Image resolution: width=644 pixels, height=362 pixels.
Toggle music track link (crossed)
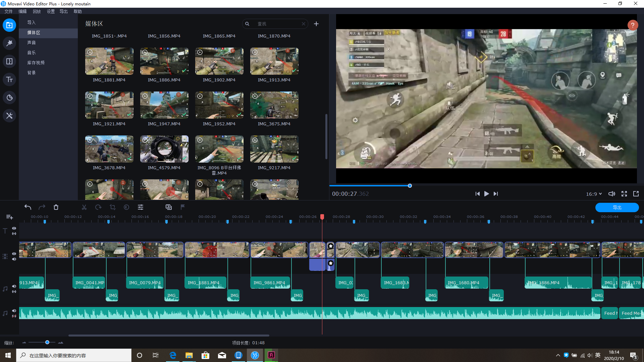[x=14, y=316]
